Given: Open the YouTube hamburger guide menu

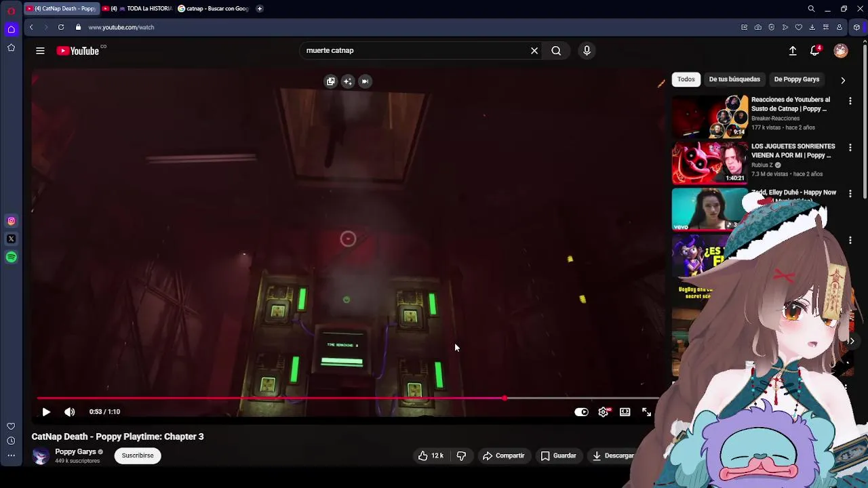Looking at the screenshot, I should coord(40,51).
